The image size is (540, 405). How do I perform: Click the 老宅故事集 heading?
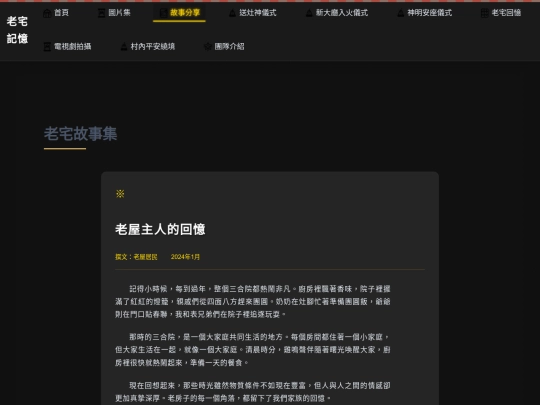pyautogui.click(x=81, y=134)
